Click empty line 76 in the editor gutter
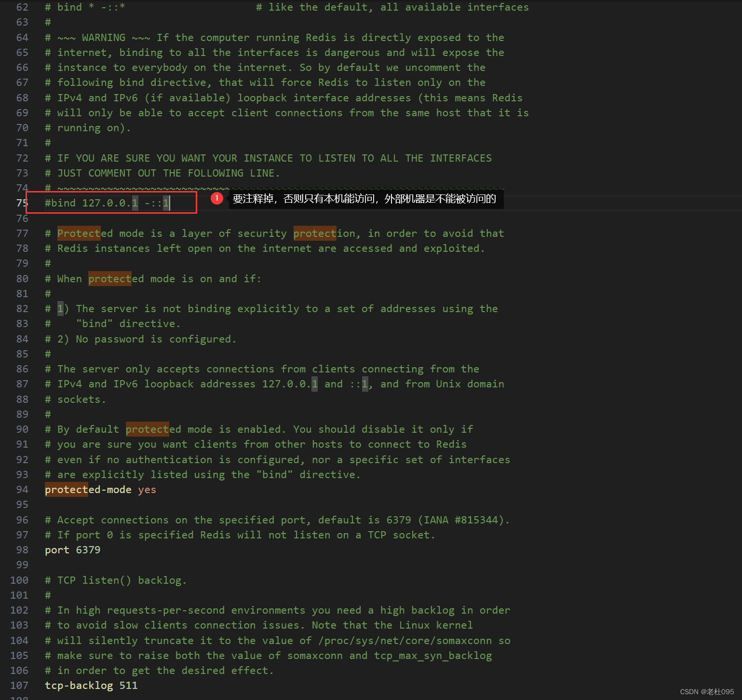The image size is (742, 700). pyautogui.click(x=22, y=219)
